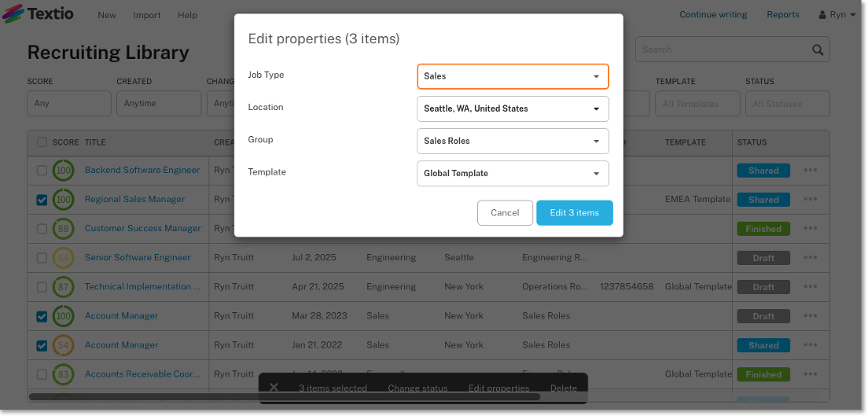This screenshot has width=868, height=416.
Task: Uncheck Account Manager Mar 28, 2023 checkbox
Action: [x=42, y=316]
